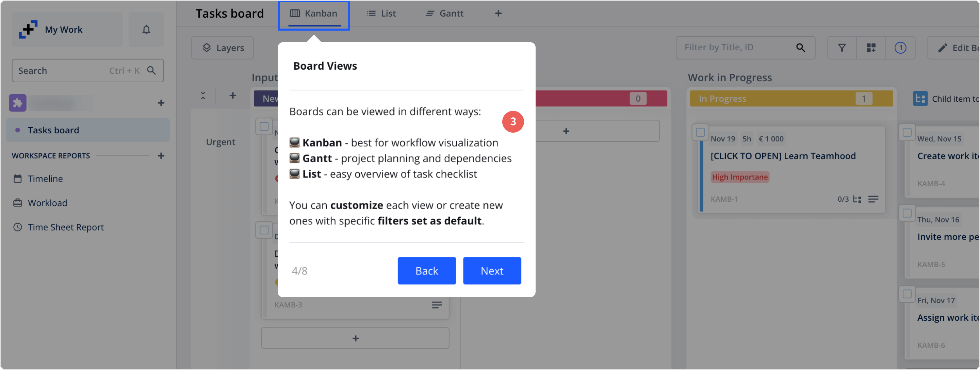
Task: Open the Layers button
Action: pyautogui.click(x=223, y=48)
